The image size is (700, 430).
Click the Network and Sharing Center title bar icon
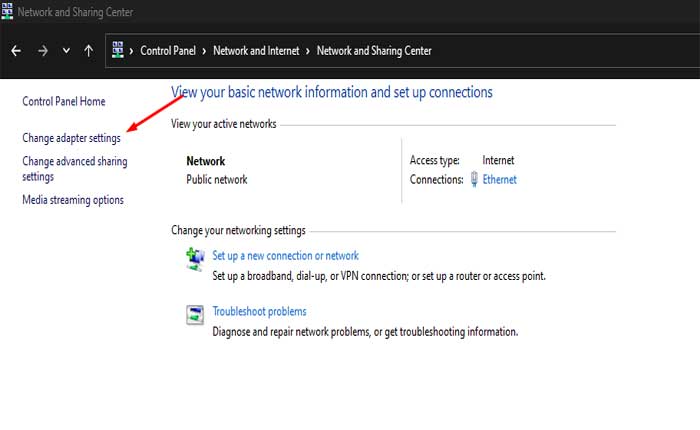8,12
